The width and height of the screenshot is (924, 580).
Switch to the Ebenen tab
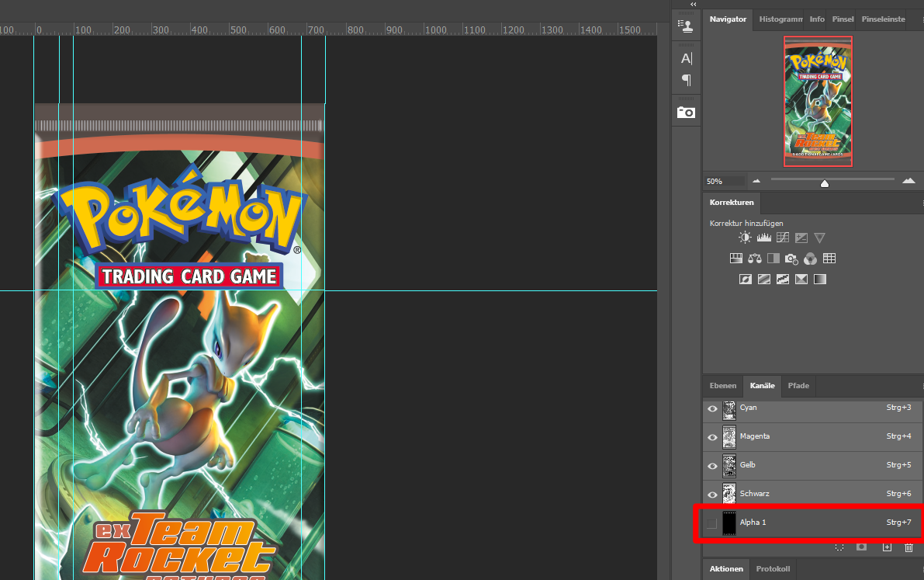(x=723, y=386)
